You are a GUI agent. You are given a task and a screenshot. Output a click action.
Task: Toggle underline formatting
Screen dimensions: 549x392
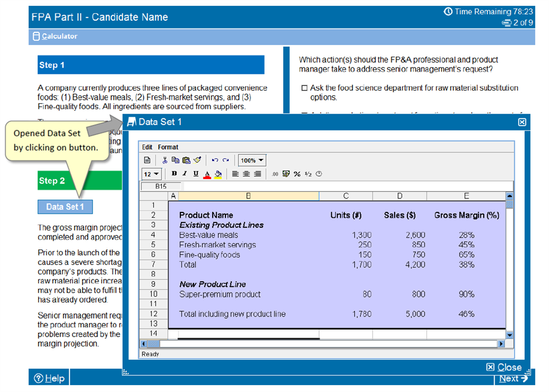point(196,174)
